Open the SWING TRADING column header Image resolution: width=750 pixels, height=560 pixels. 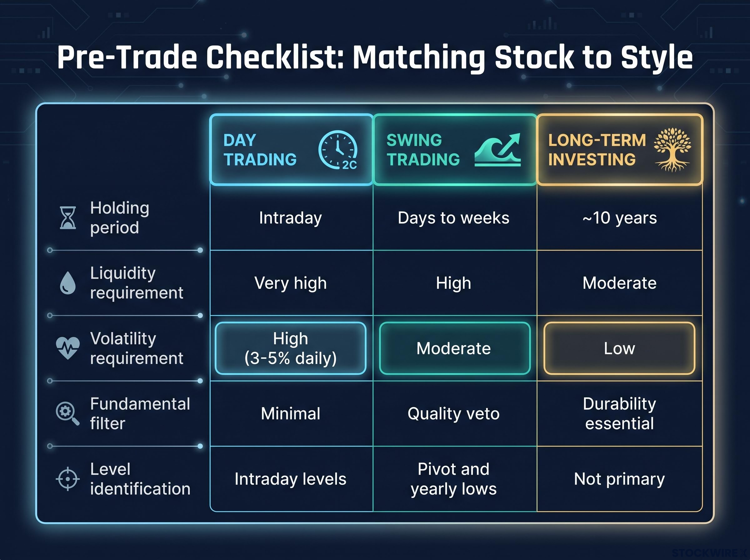(x=455, y=149)
